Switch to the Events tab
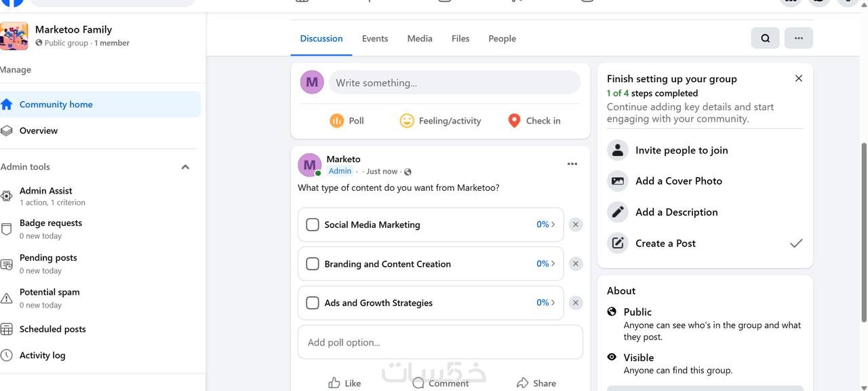 (x=375, y=39)
